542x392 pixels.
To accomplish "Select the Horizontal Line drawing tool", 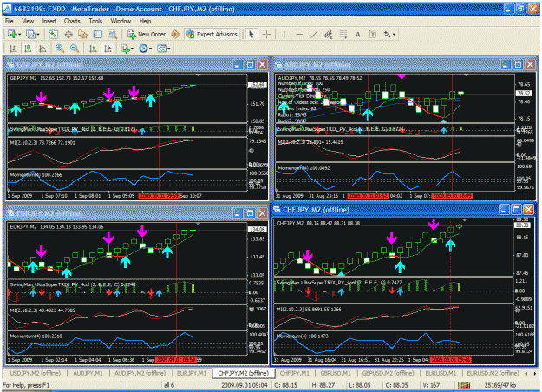I will 299,34.
